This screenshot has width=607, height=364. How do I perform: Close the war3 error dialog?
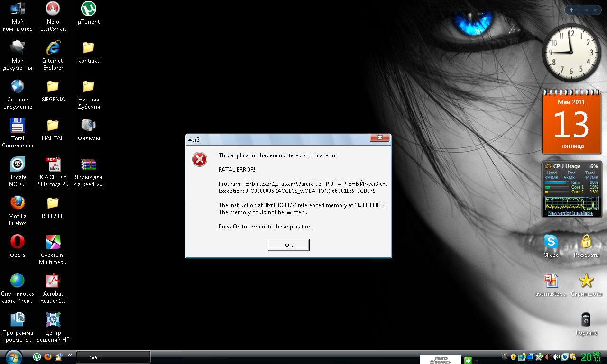pos(380,137)
